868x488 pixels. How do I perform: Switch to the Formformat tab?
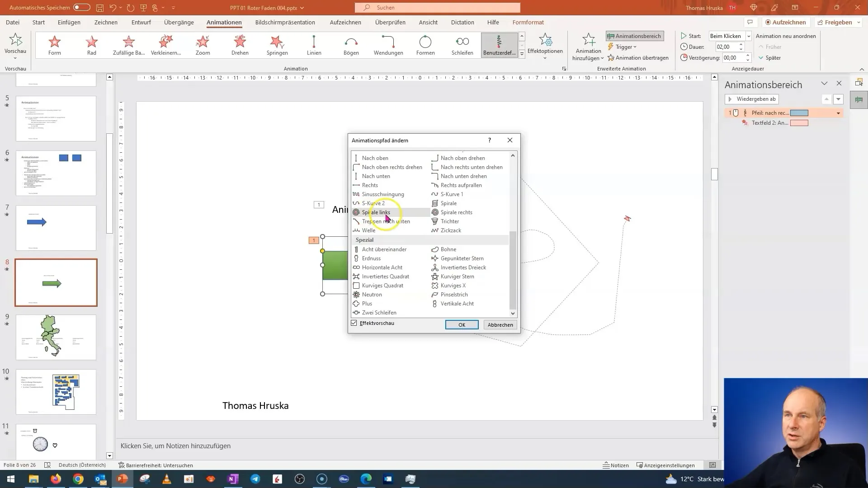tap(528, 22)
